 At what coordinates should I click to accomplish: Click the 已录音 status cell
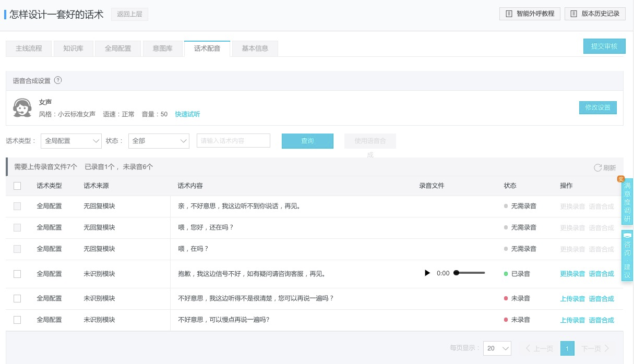(x=517, y=274)
